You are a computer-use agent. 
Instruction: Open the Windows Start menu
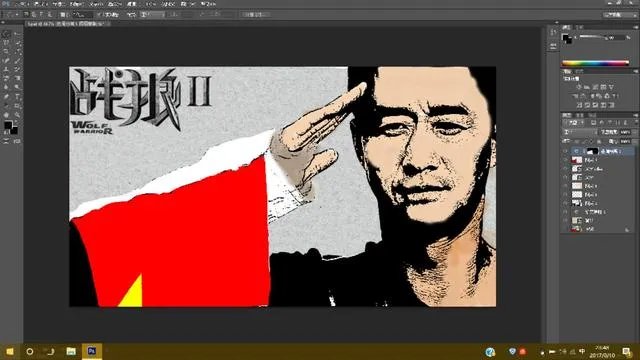click(9, 351)
